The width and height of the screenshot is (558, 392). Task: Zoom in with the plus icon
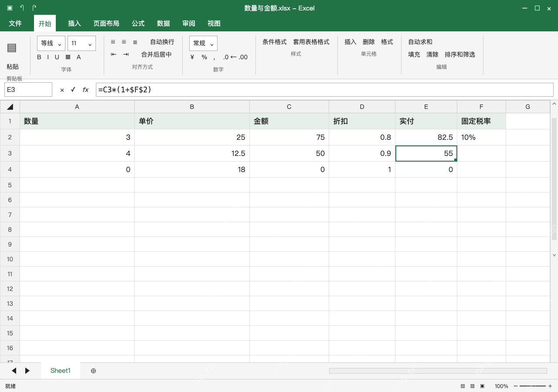coord(550,386)
